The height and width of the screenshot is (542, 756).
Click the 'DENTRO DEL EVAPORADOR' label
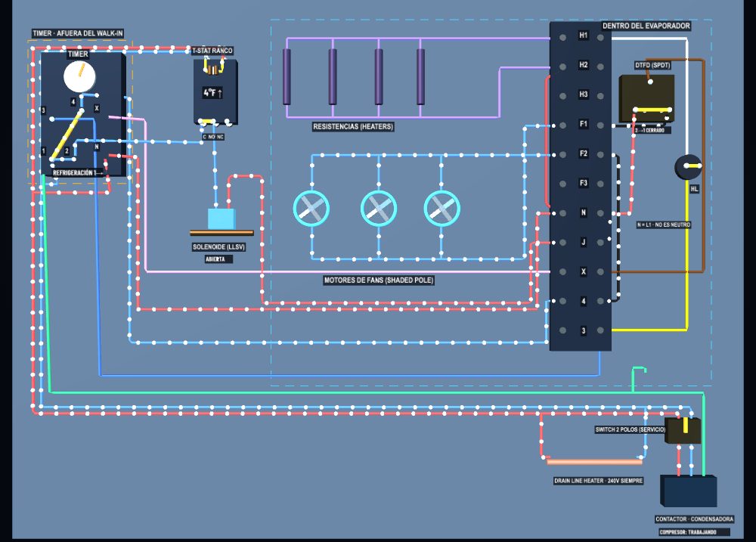pyautogui.click(x=646, y=26)
